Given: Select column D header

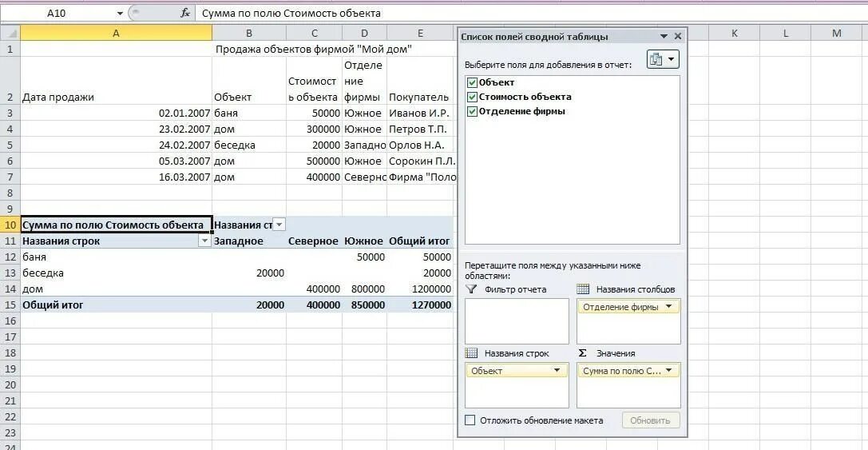Looking at the screenshot, I should pyautogui.click(x=364, y=34).
